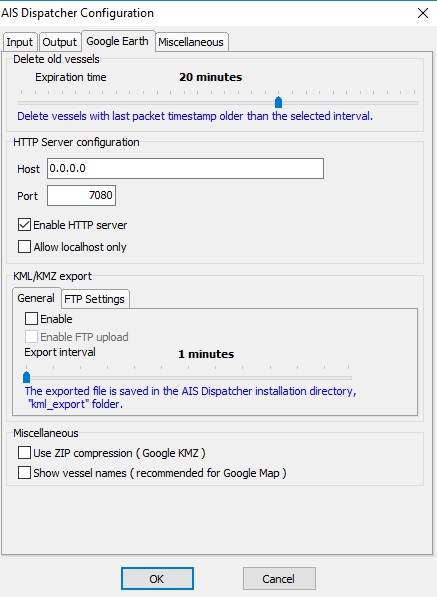The height and width of the screenshot is (597, 437).
Task: Click the Enable FTP upload checkbox
Action: 31,337
